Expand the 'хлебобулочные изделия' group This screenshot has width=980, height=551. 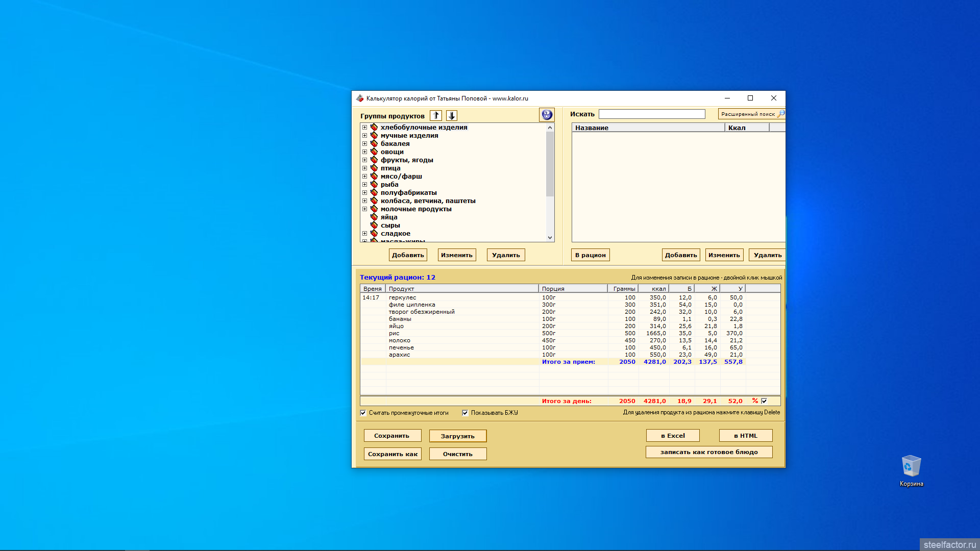click(364, 128)
